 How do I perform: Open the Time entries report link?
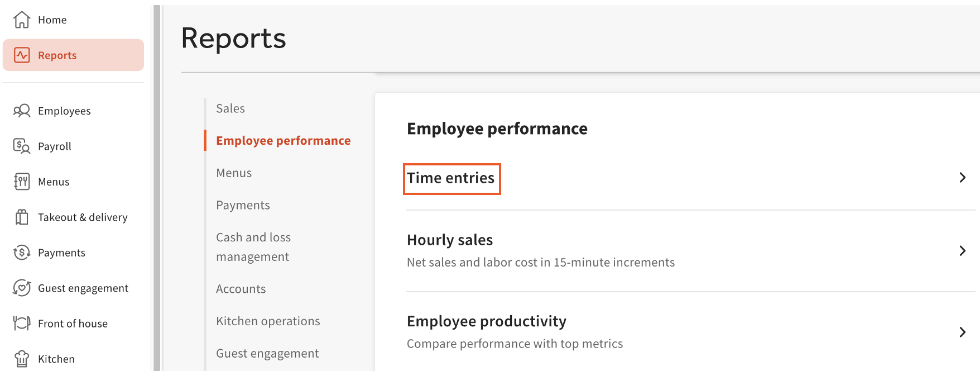(450, 178)
